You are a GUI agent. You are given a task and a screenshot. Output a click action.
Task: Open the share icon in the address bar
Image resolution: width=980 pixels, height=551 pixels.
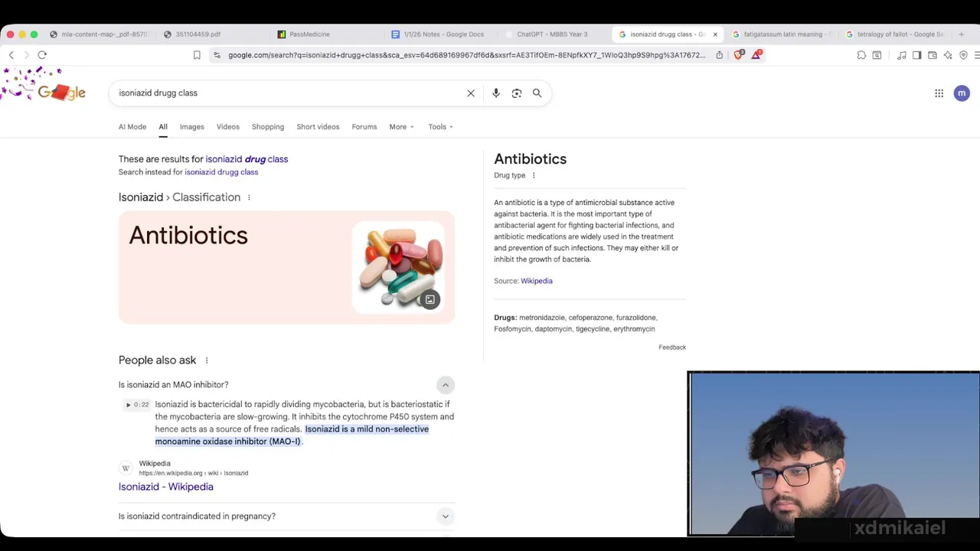click(x=719, y=55)
